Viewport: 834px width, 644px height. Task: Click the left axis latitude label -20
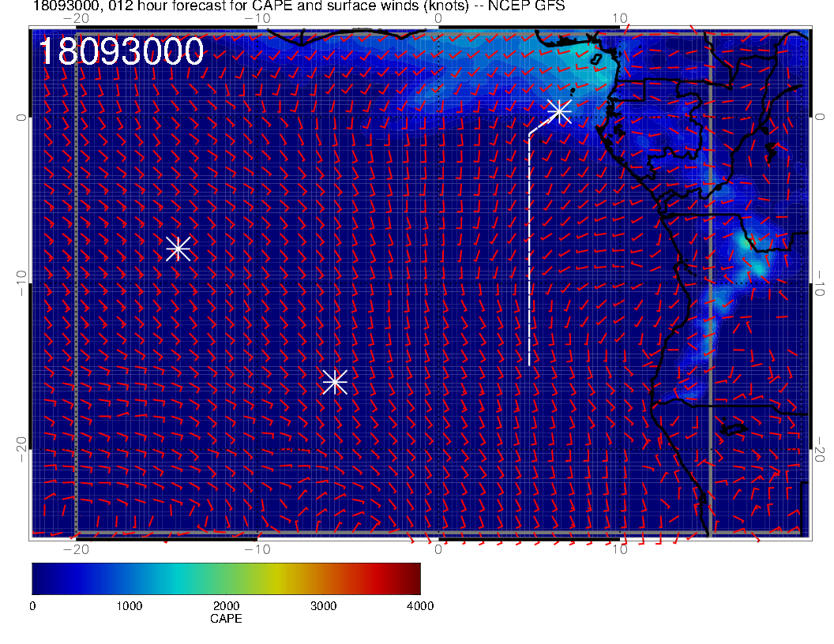[21, 450]
